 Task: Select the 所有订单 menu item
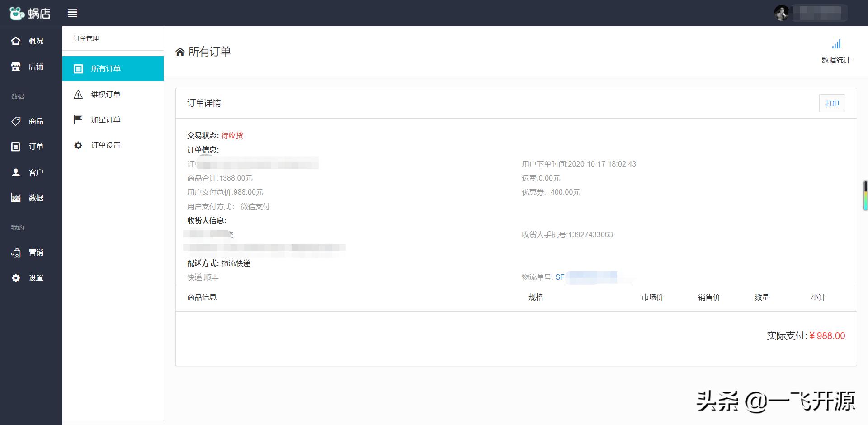[105, 68]
